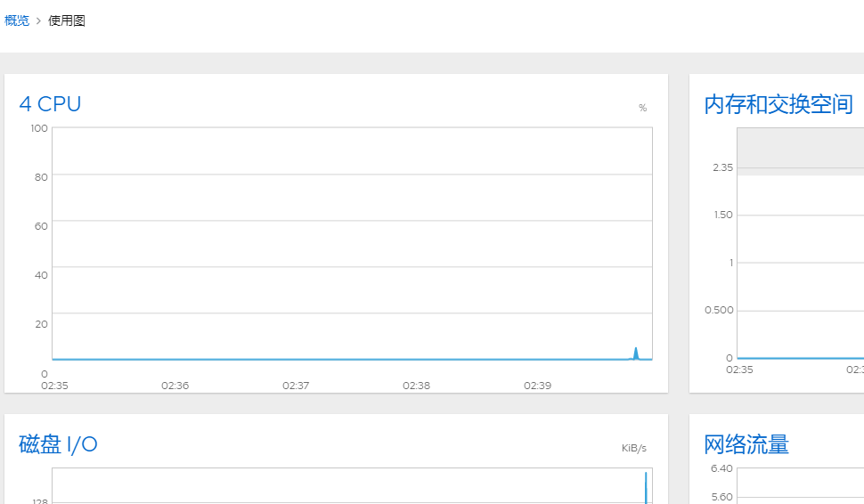
Task: Click the 02:37 time label under the CPU chart
Action: [296, 386]
